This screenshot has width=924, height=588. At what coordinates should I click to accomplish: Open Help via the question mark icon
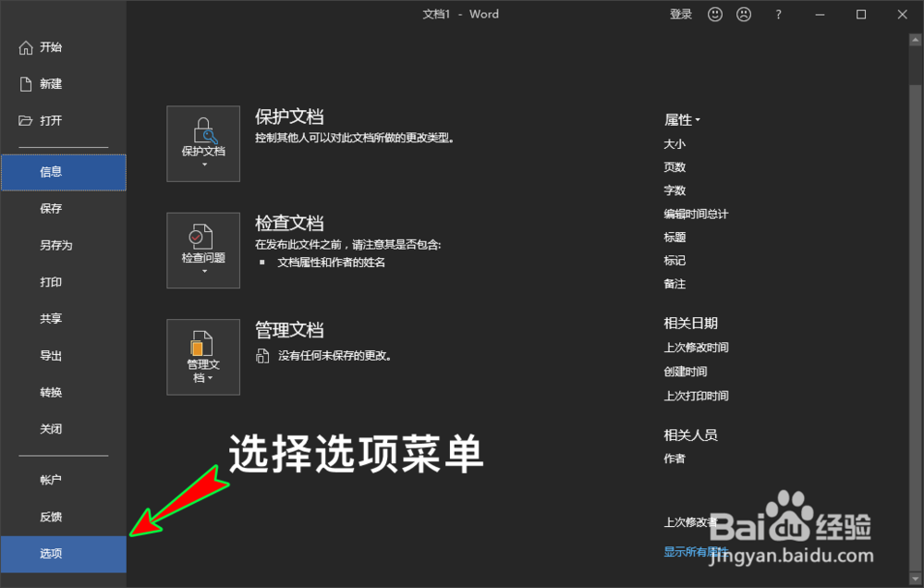point(778,14)
